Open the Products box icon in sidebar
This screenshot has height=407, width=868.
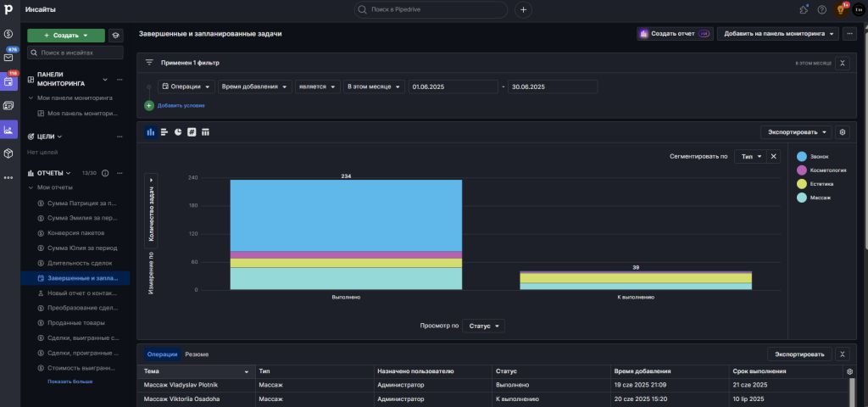pyautogui.click(x=8, y=153)
